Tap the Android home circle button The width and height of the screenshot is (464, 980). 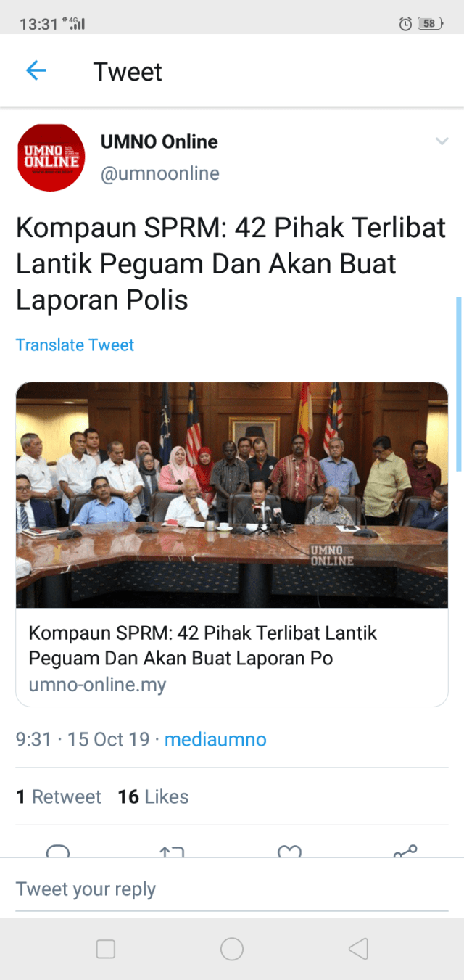[232, 949]
